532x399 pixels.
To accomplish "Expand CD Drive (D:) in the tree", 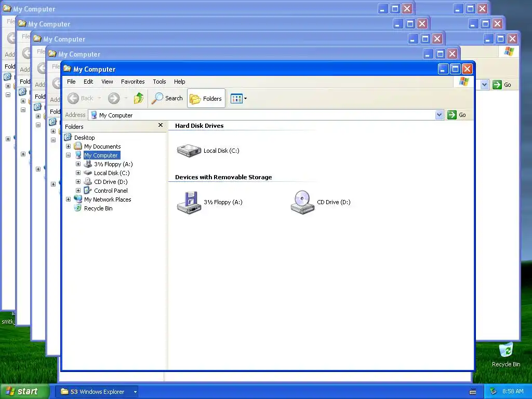I will [78, 181].
